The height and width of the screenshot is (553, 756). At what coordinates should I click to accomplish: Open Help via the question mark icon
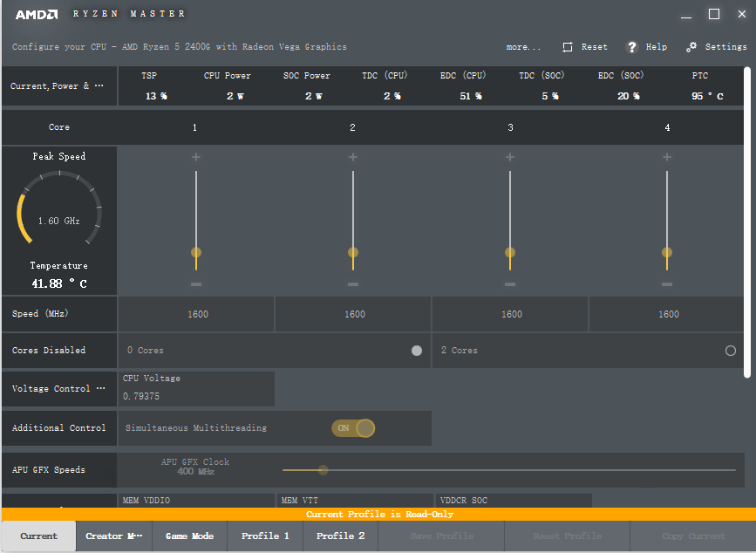pos(631,47)
